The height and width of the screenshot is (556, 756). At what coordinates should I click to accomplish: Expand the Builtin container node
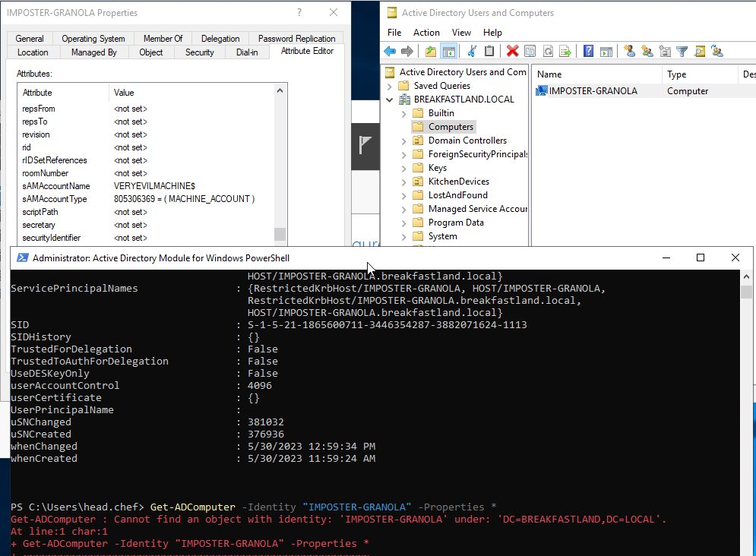(x=404, y=113)
